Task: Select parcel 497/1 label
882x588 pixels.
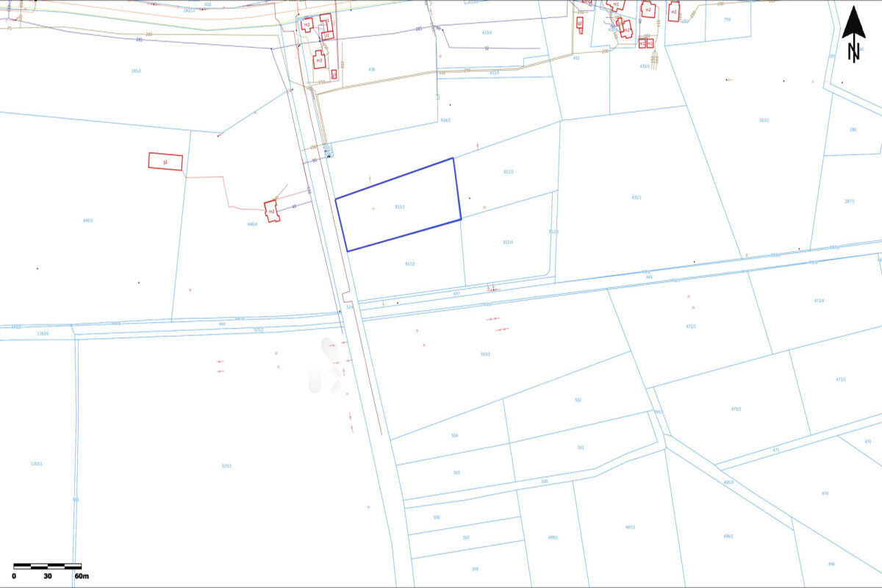Action: click(630, 527)
